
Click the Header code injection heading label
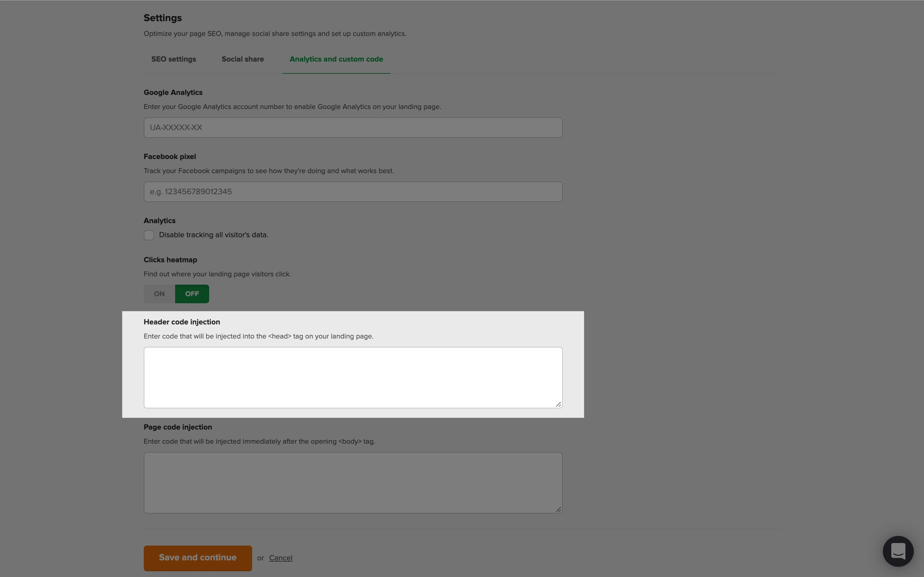[182, 322]
